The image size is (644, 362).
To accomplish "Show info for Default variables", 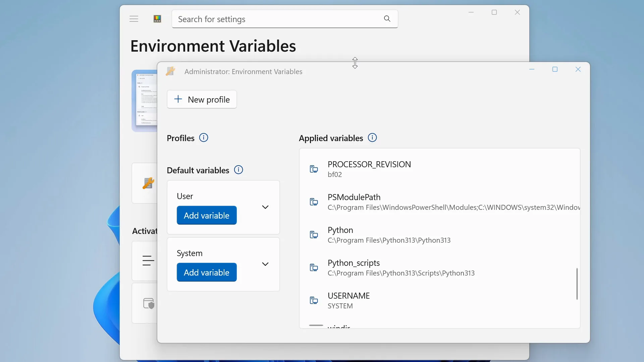I will 238,170.
